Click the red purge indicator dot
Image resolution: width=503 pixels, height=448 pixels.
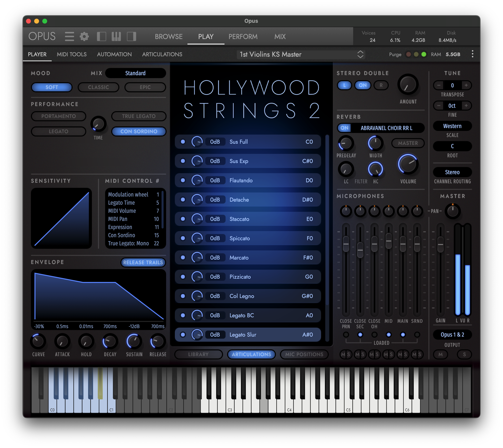408,54
